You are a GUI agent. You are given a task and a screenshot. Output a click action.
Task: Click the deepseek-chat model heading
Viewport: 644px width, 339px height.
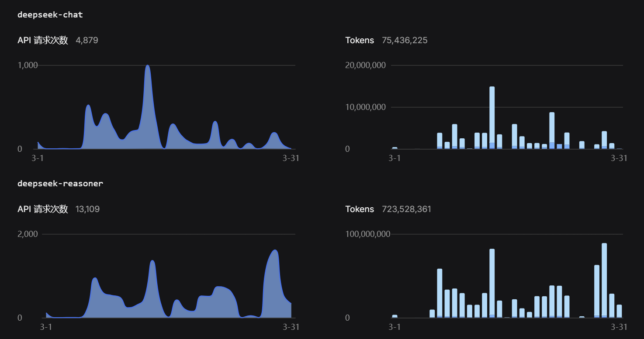[x=50, y=15]
